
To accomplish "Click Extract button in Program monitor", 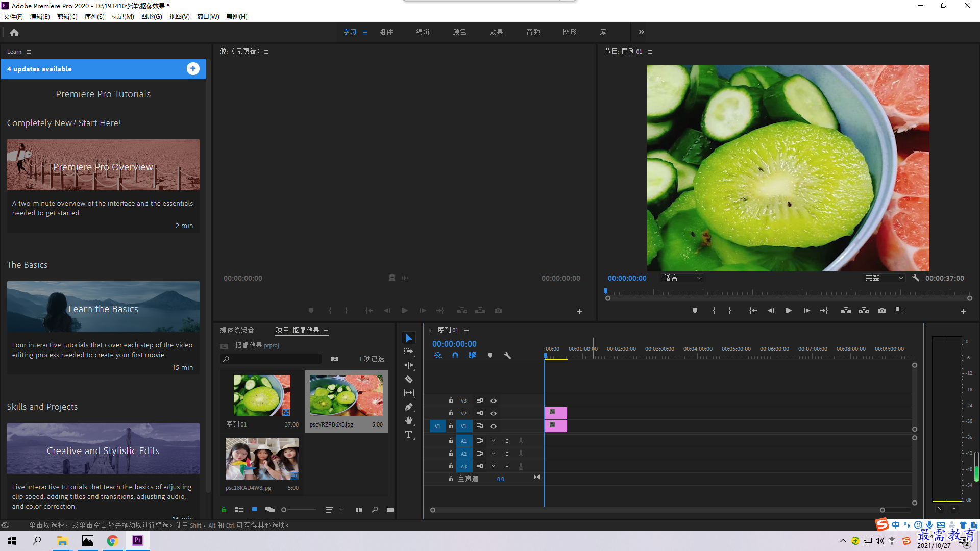I will [x=864, y=311].
